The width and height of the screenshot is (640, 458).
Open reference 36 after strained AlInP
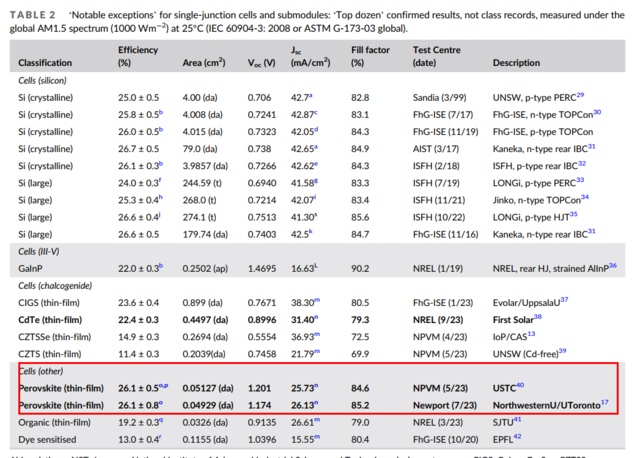click(612, 265)
